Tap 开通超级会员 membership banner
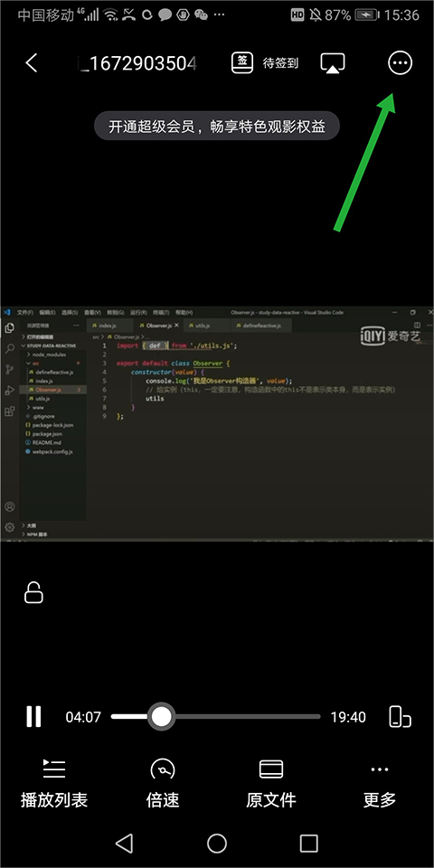The height and width of the screenshot is (868, 434). 216,127
